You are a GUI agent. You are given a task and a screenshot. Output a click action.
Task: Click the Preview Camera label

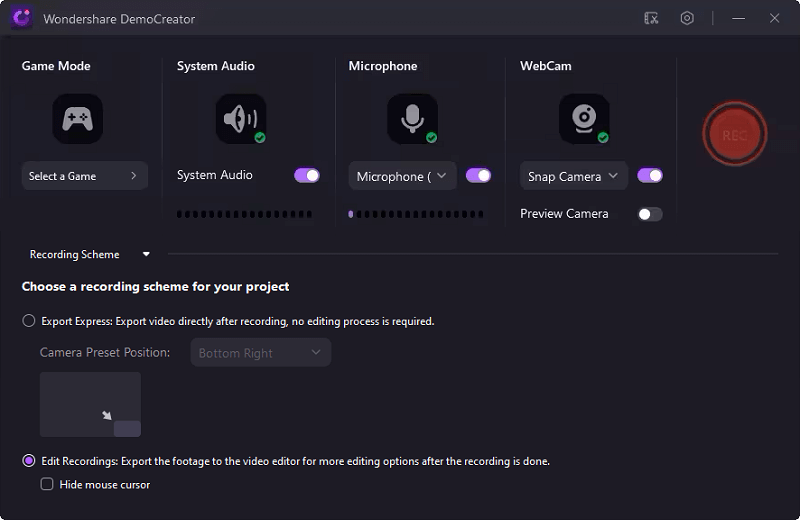(x=564, y=214)
